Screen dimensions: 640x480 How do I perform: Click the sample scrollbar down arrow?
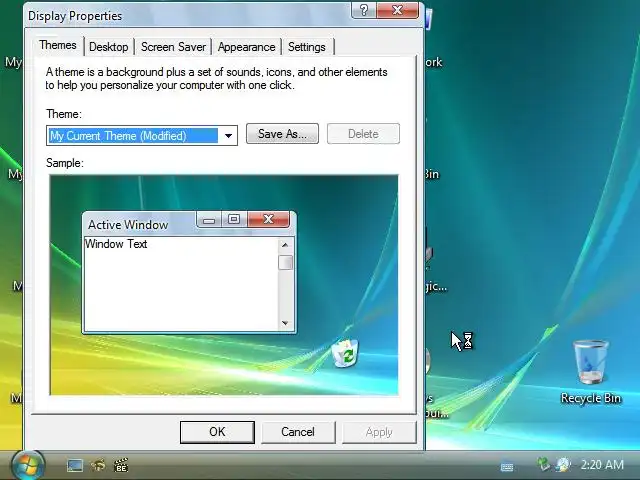(285, 323)
